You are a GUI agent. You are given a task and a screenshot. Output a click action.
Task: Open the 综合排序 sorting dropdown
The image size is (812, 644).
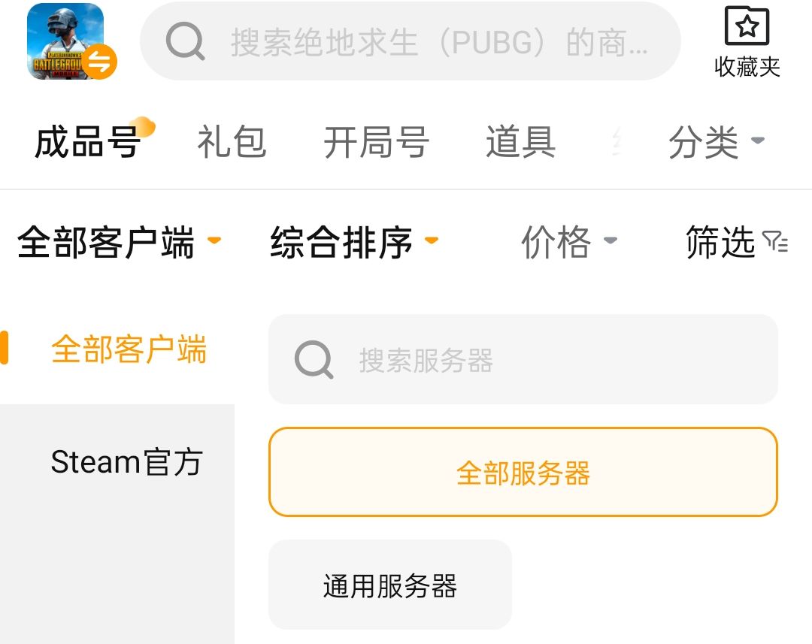353,242
